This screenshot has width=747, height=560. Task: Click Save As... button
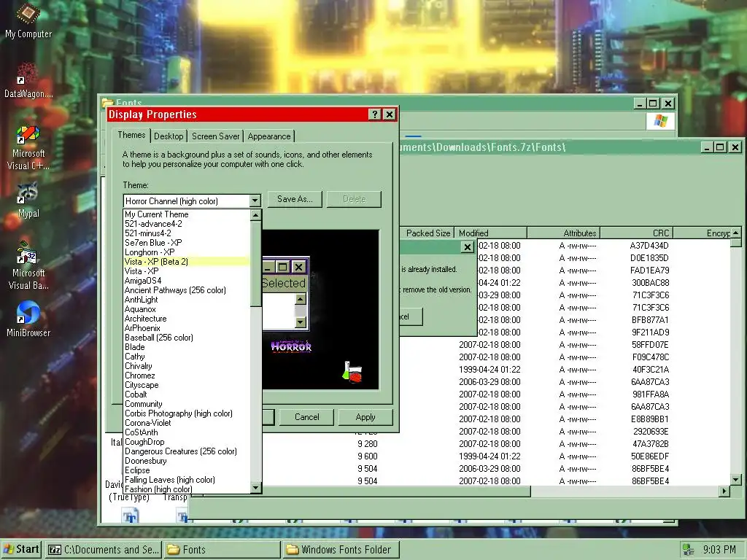click(295, 199)
